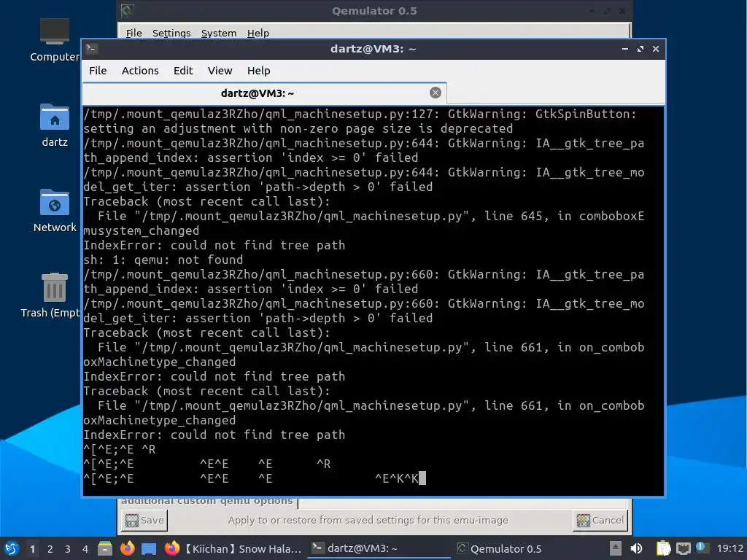This screenshot has height=560, width=747.
Task: Open the terminal Edit menu
Action: point(183,71)
